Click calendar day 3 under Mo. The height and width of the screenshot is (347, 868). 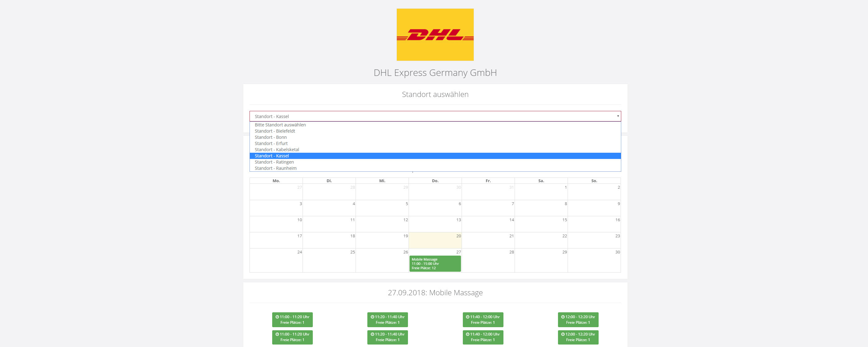pyautogui.click(x=276, y=208)
